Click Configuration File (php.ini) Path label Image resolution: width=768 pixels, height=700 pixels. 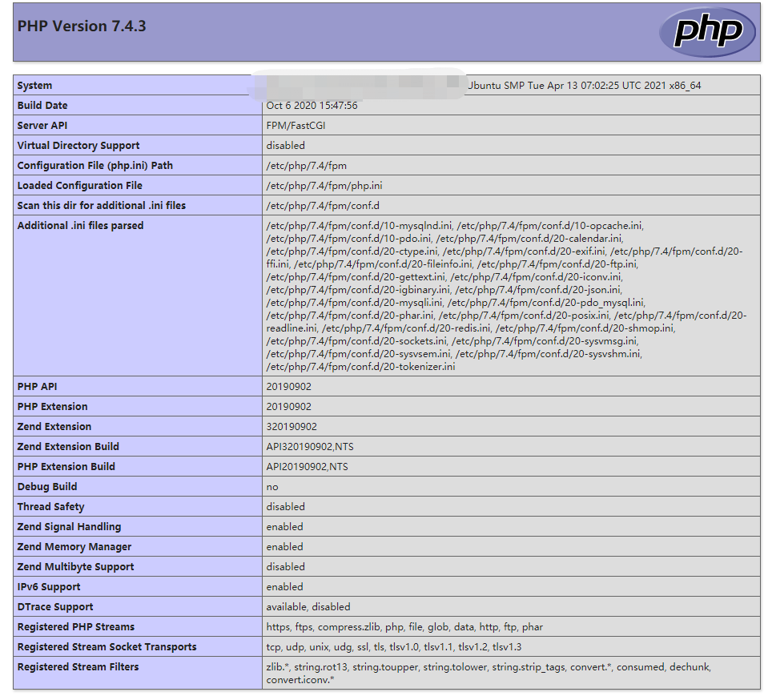pyautogui.click(x=95, y=166)
